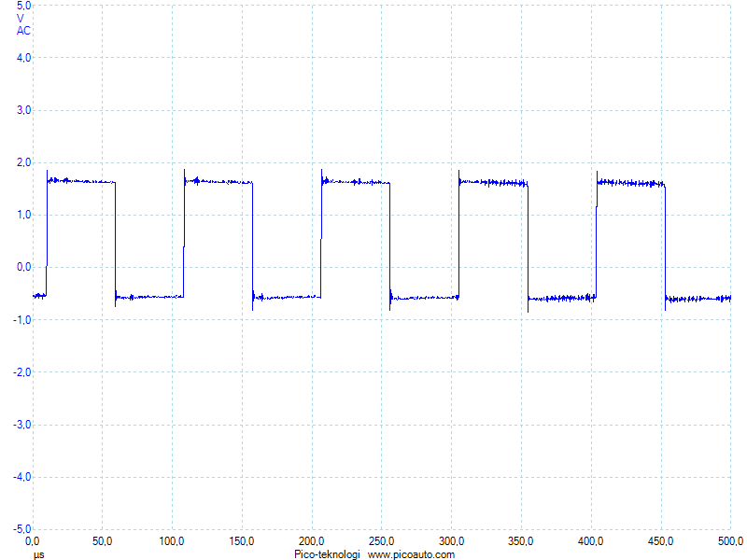The width and height of the screenshot is (747, 560).
Task: Click the 1,0 voltage axis label
Action: tap(24, 216)
